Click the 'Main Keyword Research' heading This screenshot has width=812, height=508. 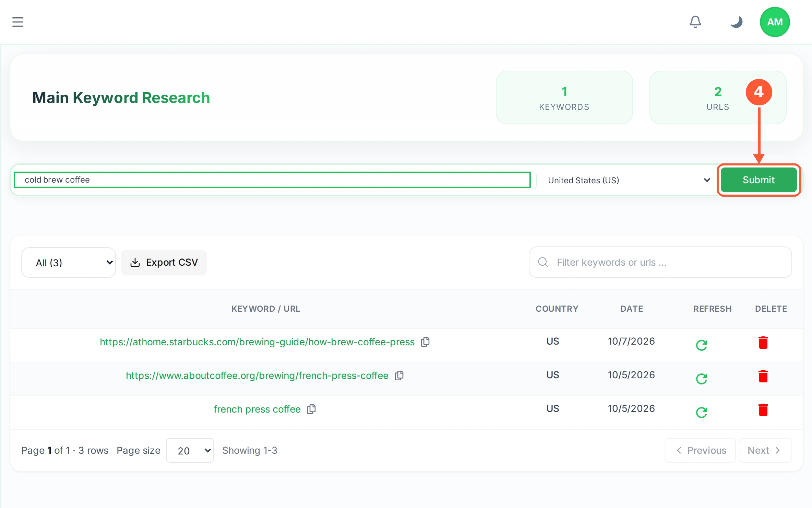pyautogui.click(x=121, y=97)
